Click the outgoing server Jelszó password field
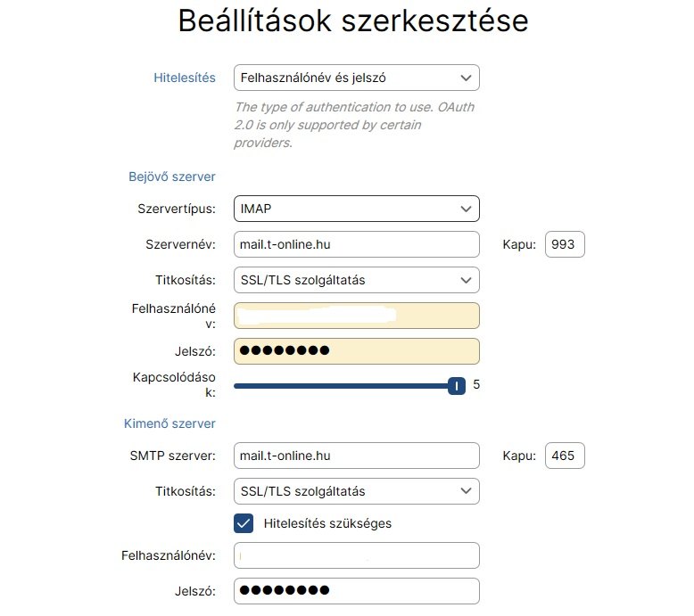This screenshot has height=616, width=694. (x=356, y=590)
